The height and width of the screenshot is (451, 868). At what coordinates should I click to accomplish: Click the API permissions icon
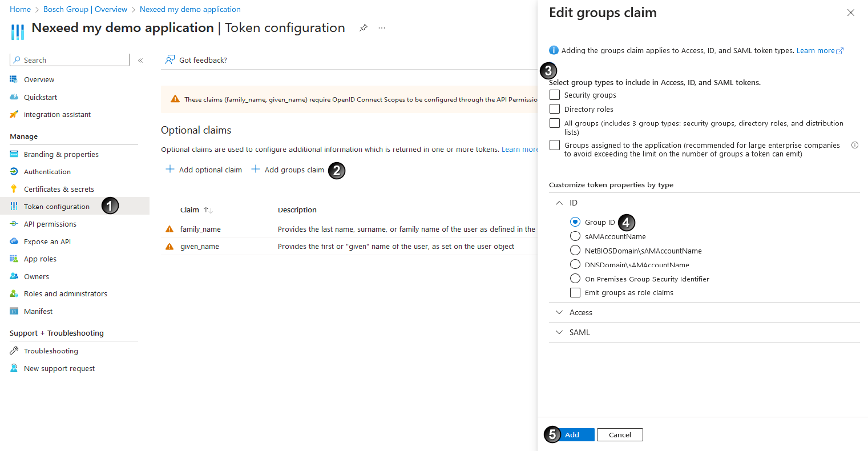pyautogui.click(x=14, y=224)
